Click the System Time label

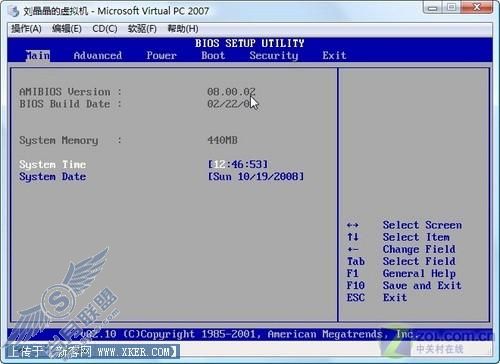tap(53, 164)
